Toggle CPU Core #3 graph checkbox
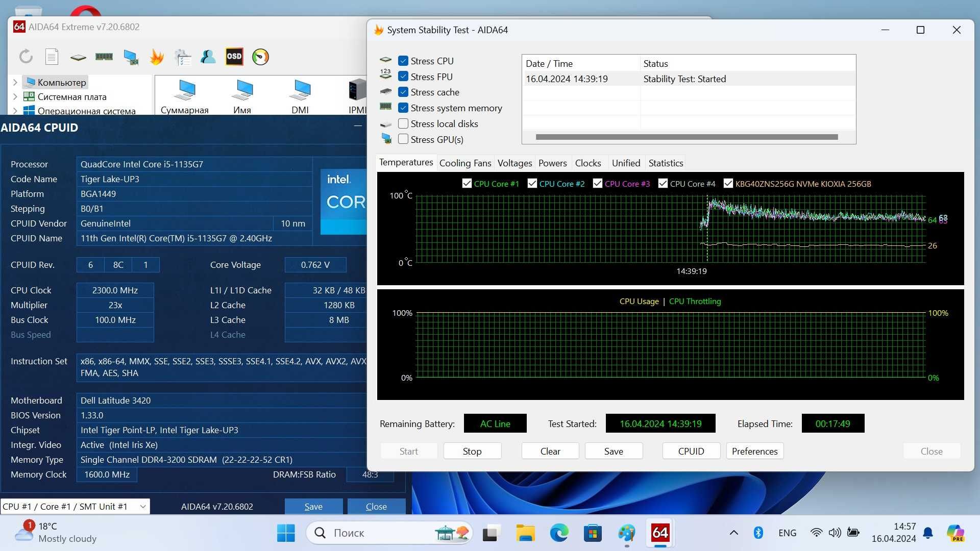The image size is (980, 551). pos(597,183)
